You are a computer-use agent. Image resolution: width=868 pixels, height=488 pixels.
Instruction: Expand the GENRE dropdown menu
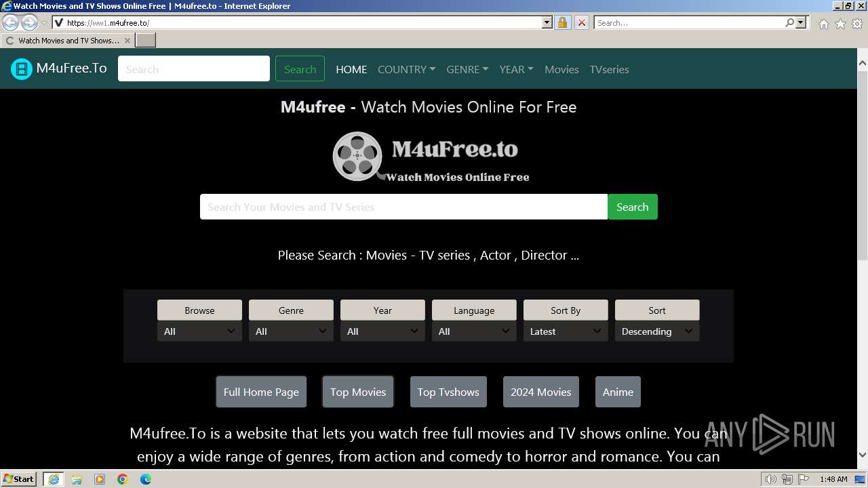coord(467,69)
